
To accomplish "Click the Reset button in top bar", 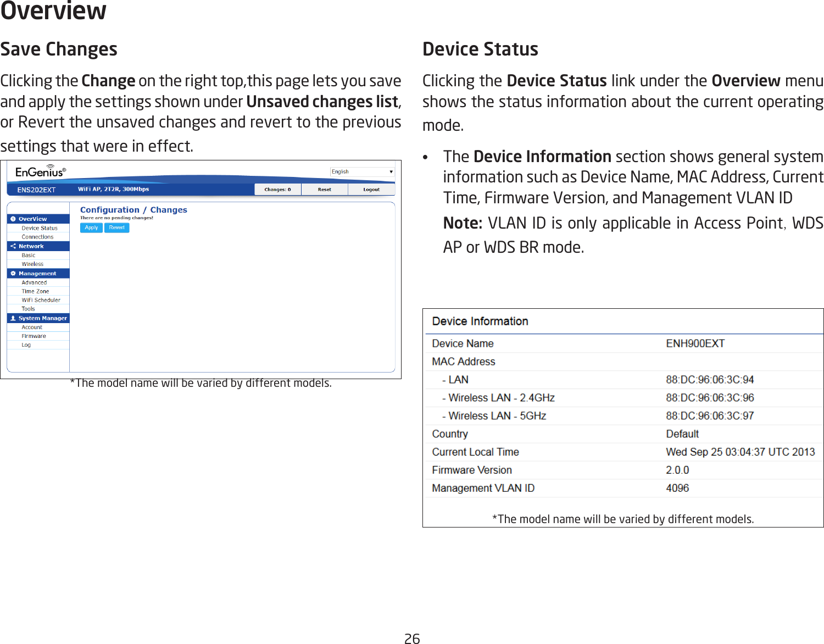I will click(325, 190).
